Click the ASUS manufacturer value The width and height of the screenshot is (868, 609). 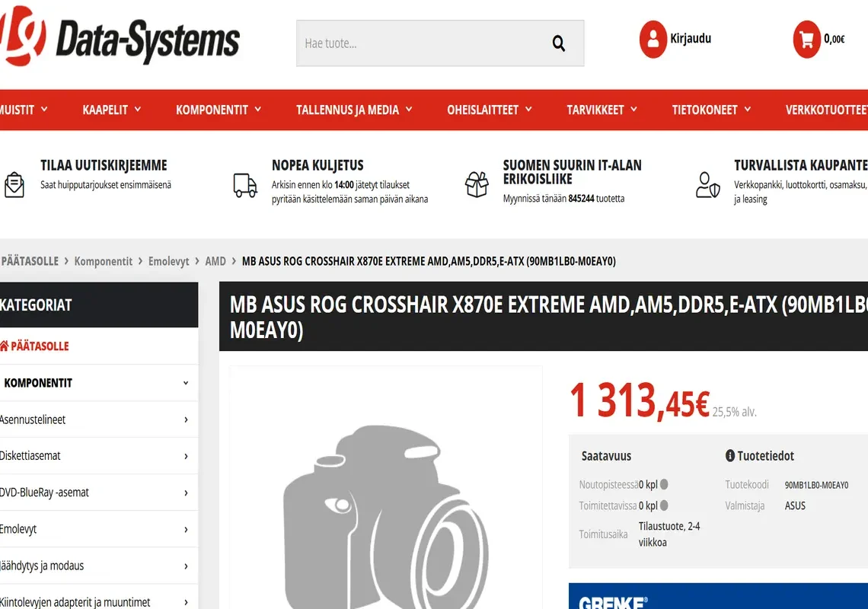tap(795, 505)
